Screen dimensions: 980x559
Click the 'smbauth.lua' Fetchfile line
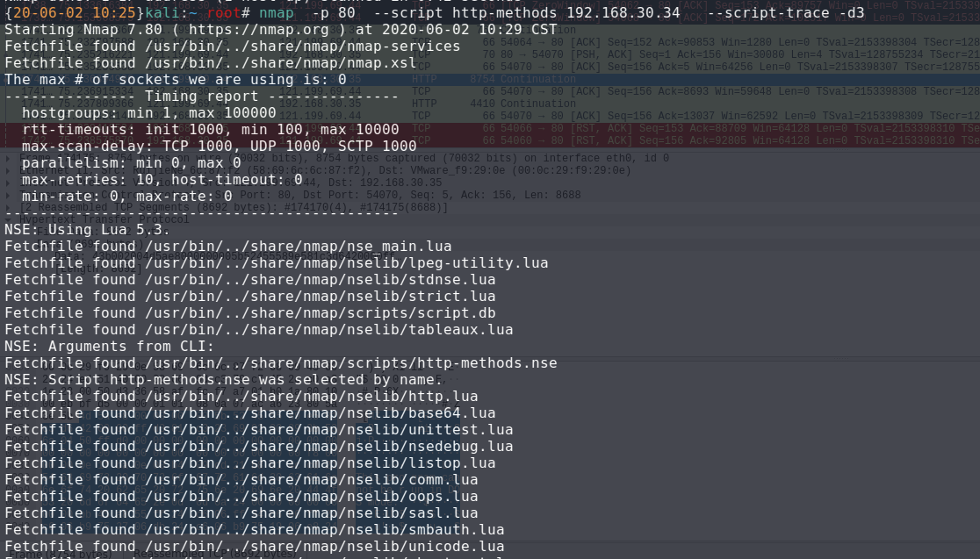pos(255,529)
